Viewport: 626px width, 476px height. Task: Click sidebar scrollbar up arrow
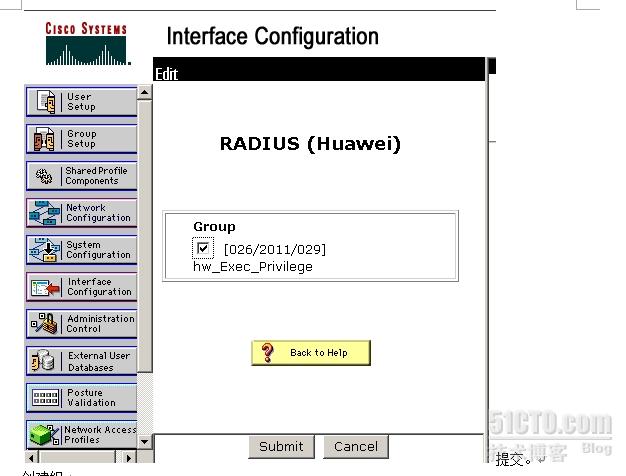pos(145,93)
